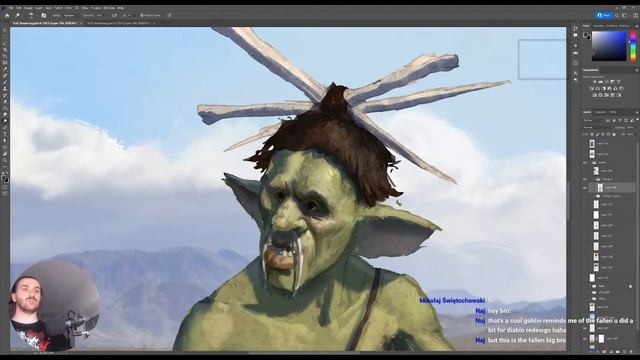Toggle the eye of the first layer group
This screenshot has width=640, height=360.
click(x=584, y=162)
